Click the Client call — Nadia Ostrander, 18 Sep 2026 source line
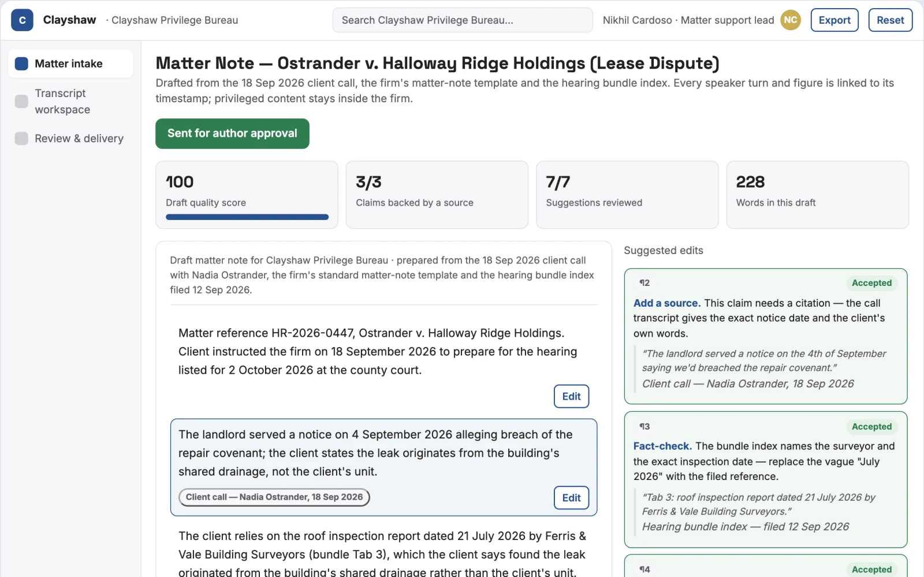 (x=748, y=384)
